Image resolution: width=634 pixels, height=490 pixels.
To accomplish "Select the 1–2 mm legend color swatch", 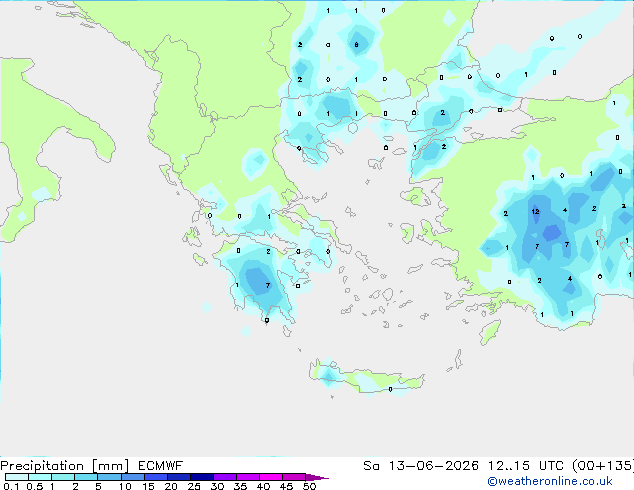I will [63, 477].
